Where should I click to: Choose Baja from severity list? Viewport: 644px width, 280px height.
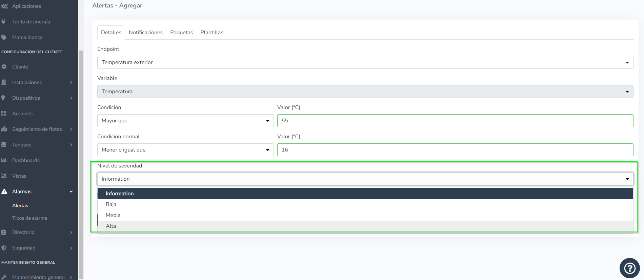tap(111, 204)
